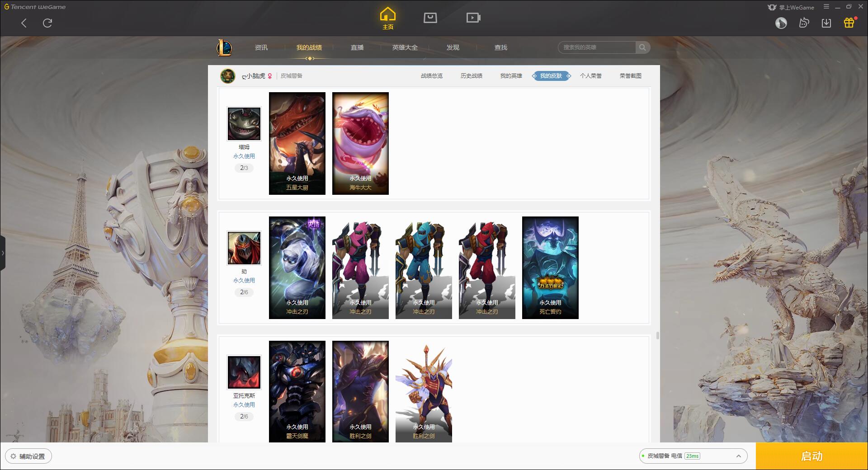Open 辅助设置 assist settings
This screenshot has width=868, height=470.
pyautogui.click(x=28, y=456)
